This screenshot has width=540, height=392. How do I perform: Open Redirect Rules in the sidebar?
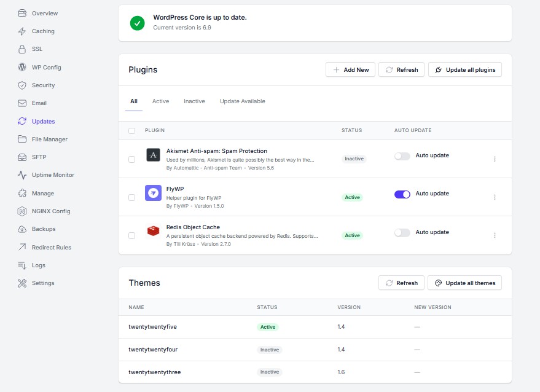pos(52,248)
